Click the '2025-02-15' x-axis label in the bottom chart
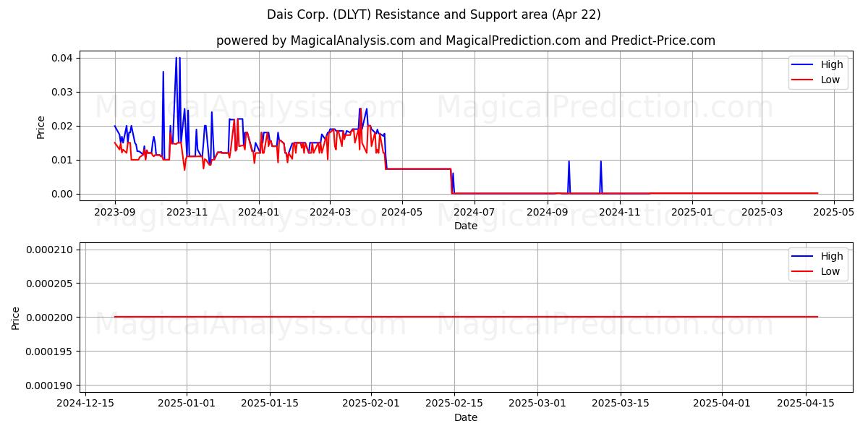The height and width of the screenshot is (434, 868). click(454, 404)
